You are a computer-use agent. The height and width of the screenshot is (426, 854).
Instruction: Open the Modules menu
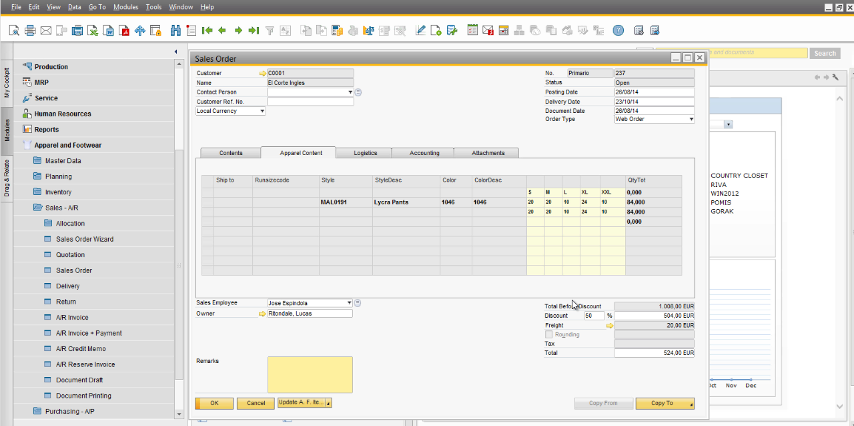click(126, 6)
